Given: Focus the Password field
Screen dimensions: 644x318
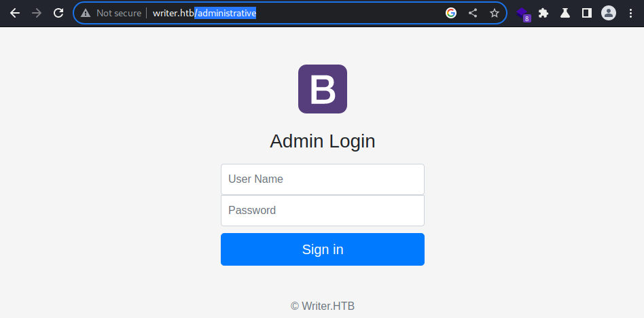Looking at the screenshot, I should coord(323,211).
